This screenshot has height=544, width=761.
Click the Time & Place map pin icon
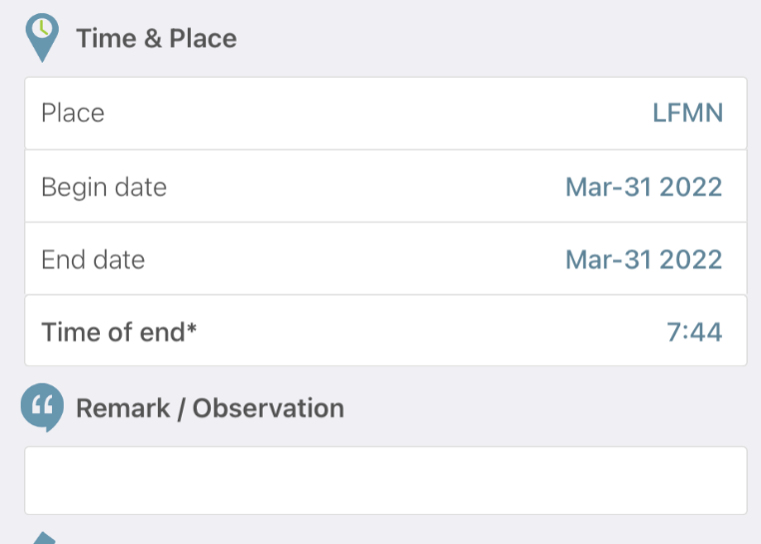[42, 38]
